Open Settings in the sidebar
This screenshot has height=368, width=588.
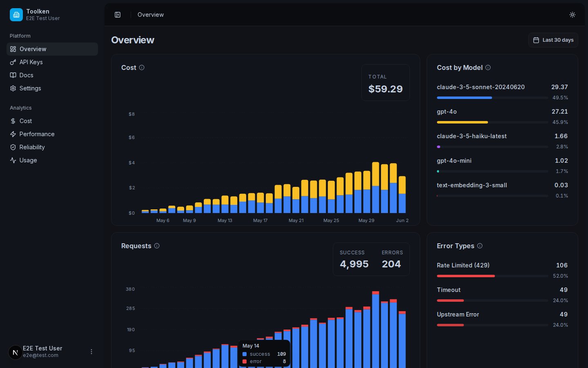tap(52, 88)
